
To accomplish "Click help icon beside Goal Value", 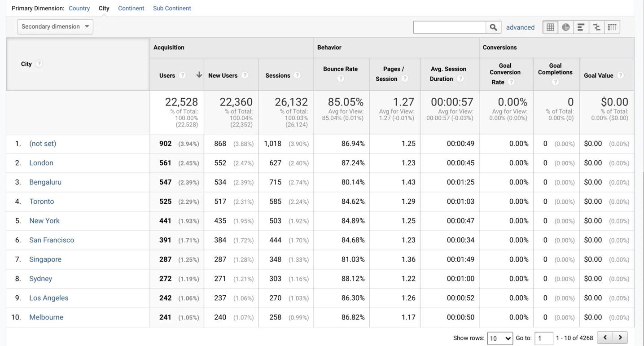I will 620,75.
